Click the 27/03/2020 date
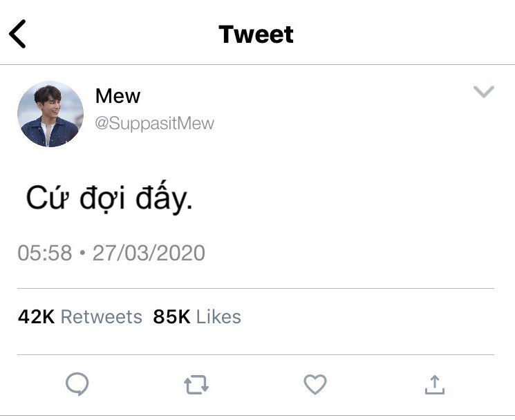Image resolution: width=515 pixels, height=420 pixels. tap(149, 253)
